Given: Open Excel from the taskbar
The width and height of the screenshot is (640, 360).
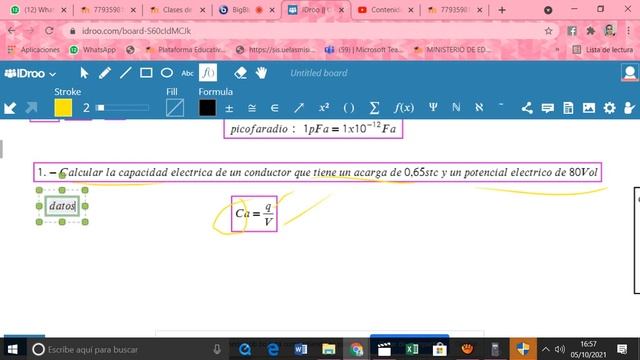Looking at the screenshot, I should click(x=412, y=349).
